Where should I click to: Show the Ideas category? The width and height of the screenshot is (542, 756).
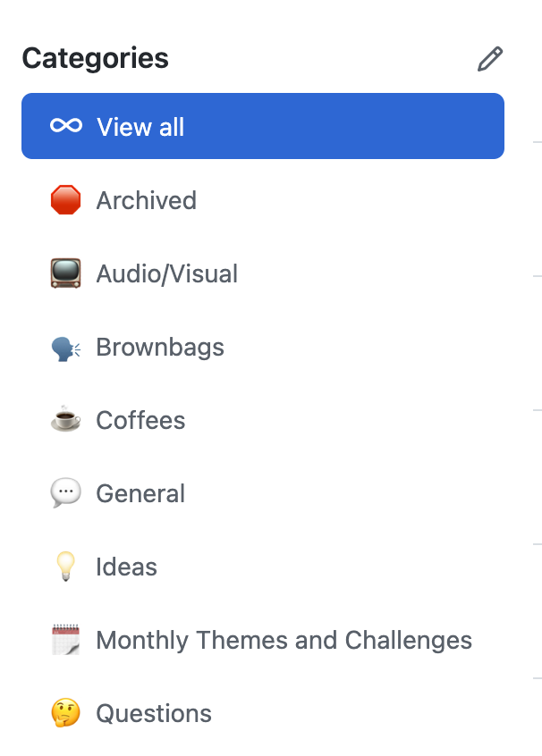263,567
